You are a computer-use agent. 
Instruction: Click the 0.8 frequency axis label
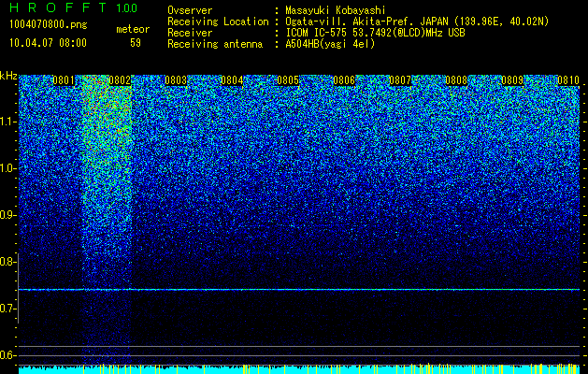(7, 262)
